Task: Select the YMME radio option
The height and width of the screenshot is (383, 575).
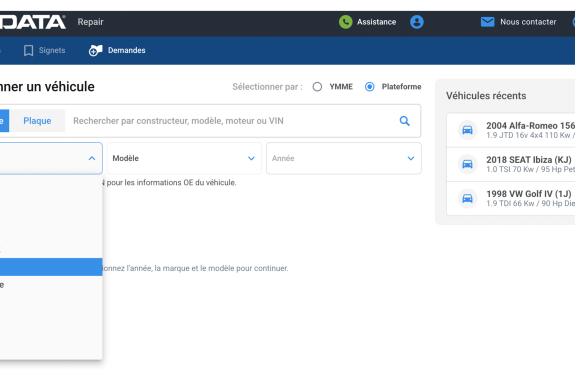Action: (x=317, y=87)
